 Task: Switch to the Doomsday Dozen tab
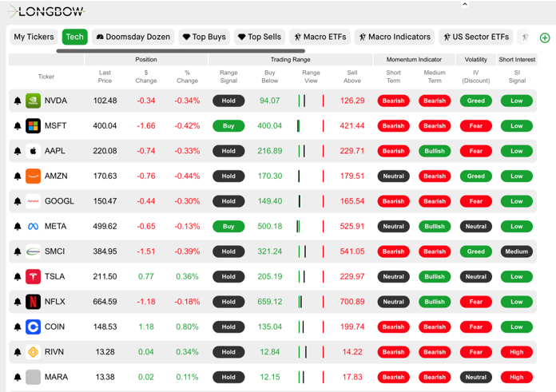(x=133, y=37)
